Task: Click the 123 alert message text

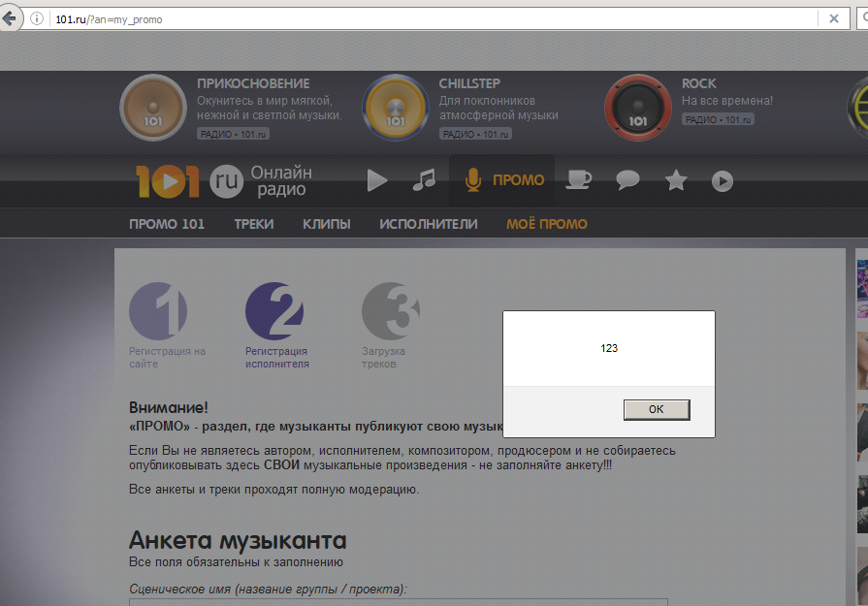Action: tap(609, 348)
